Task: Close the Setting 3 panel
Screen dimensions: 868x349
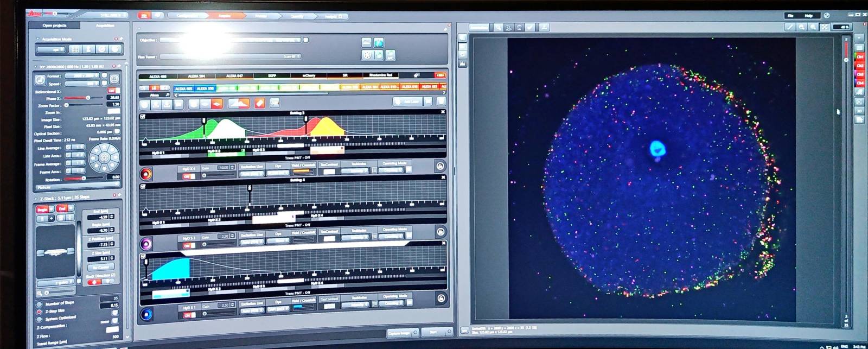Action: tap(443, 112)
